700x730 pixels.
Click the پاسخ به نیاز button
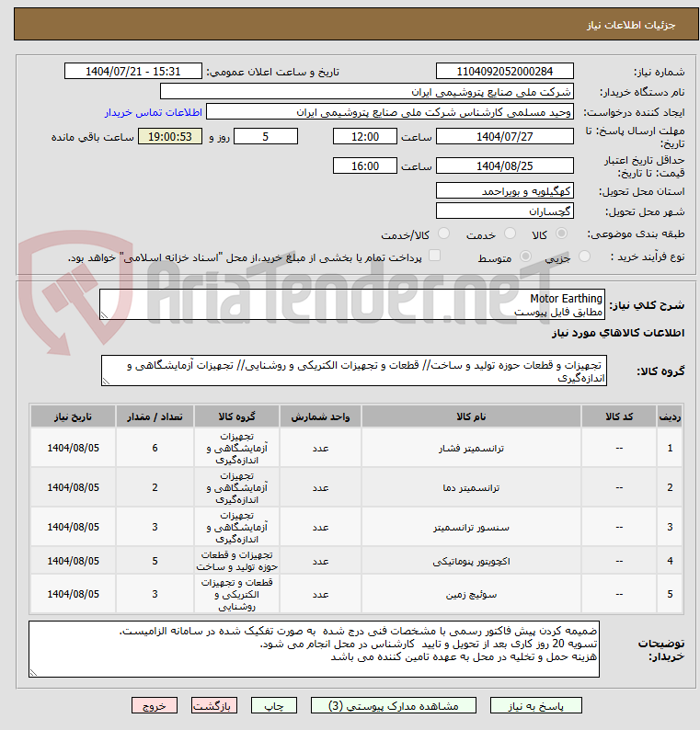(535, 706)
